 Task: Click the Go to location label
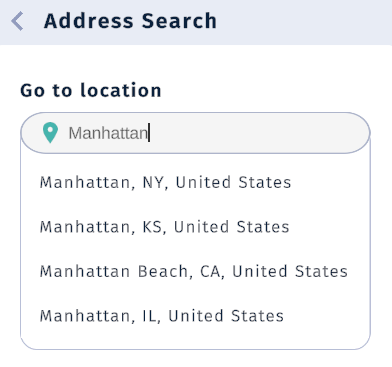point(91,90)
